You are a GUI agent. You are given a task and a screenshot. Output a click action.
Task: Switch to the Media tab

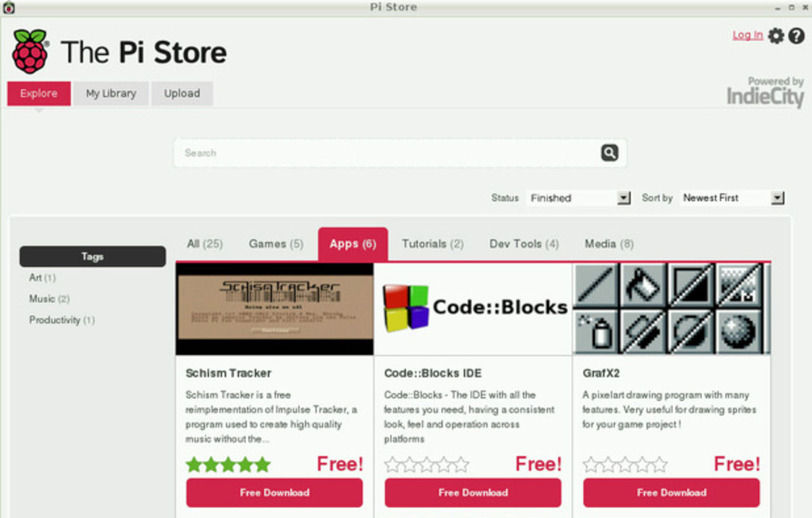tap(608, 243)
